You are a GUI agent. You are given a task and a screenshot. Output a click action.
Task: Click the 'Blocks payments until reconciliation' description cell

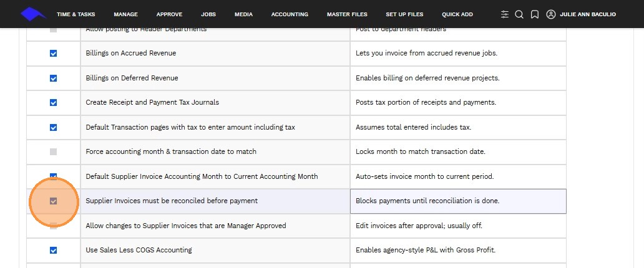458,201
